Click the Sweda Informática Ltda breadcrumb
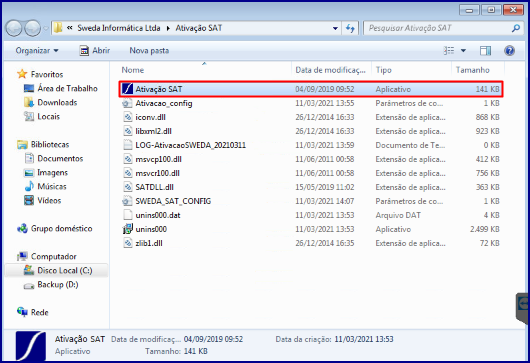 click(119, 28)
